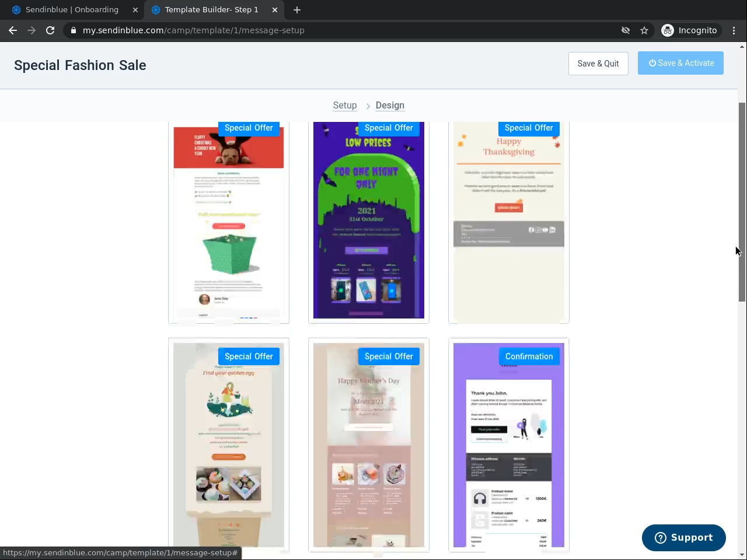Click the scrollbar up arrow
Image resolution: width=747 pixels, height=560 pixels.
coord(742,47)
